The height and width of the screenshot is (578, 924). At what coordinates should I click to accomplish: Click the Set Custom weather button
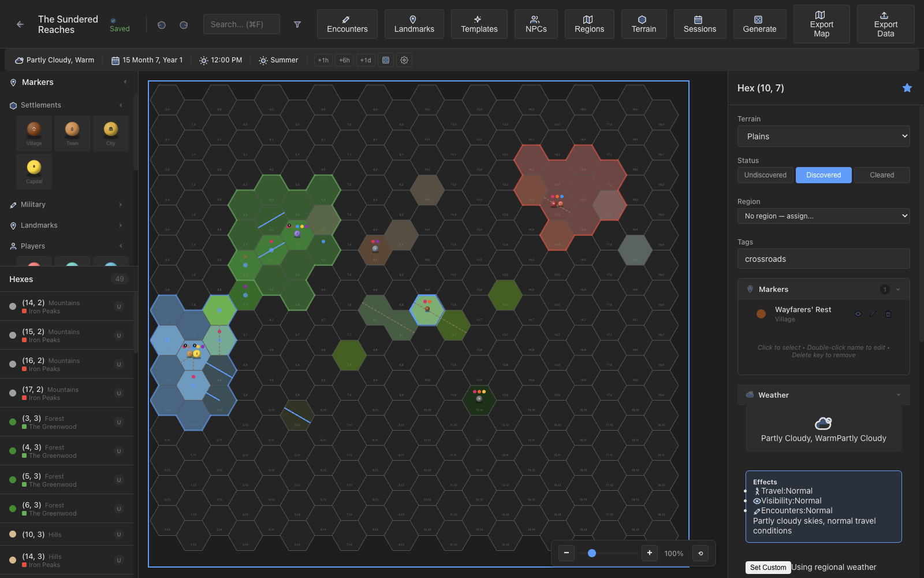(768, 568)
